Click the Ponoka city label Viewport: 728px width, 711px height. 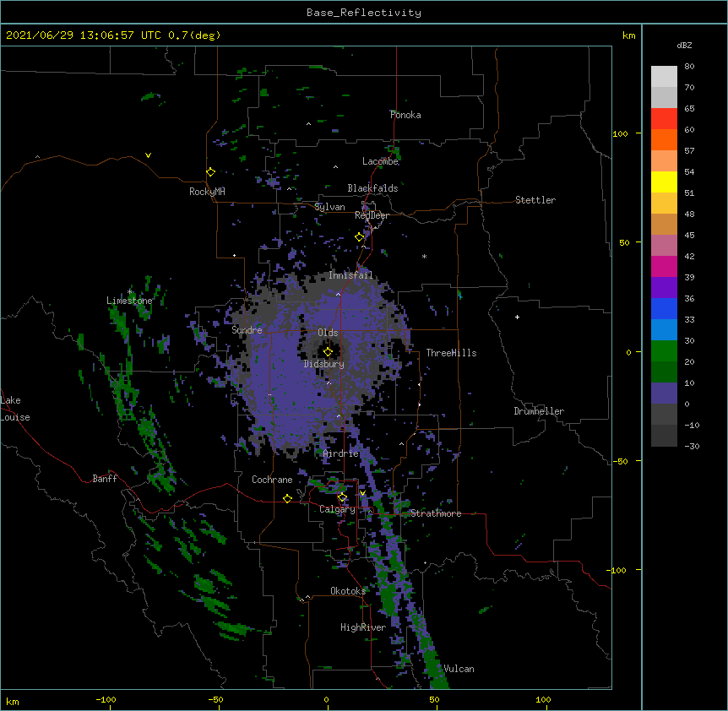[405, 115]
